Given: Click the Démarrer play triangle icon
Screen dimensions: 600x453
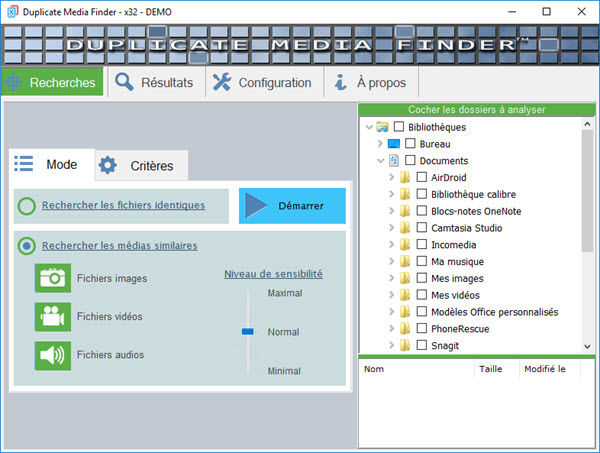Looking at the screenshot, I should 256,206.
